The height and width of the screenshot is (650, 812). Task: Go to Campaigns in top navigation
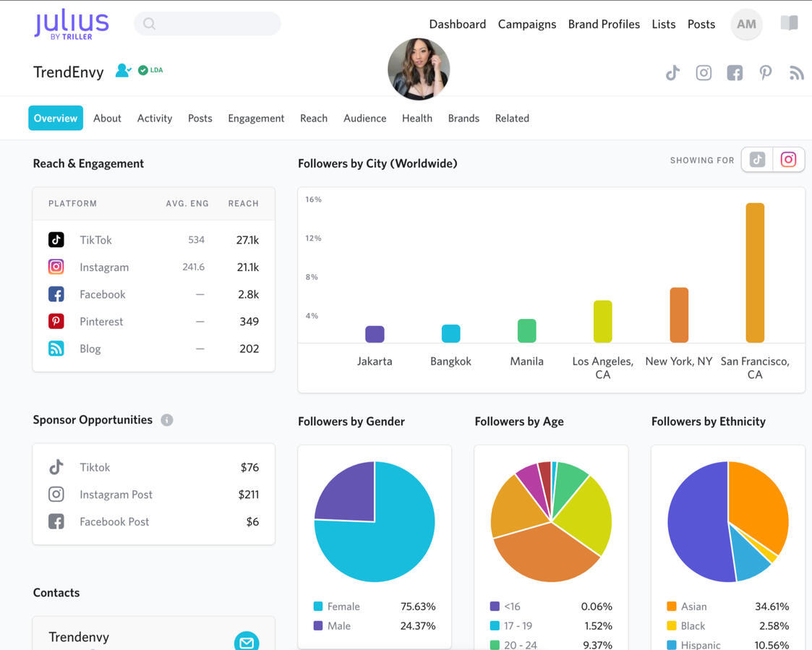click(526, 24)
